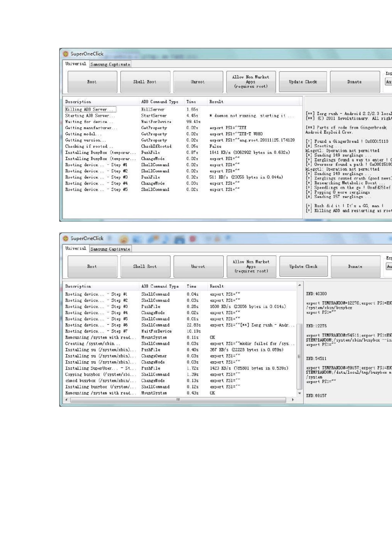Click the Root button in lower window
The height and width of the screenshot is (555, 392).
pyautogui.click(x=92, y=266)
